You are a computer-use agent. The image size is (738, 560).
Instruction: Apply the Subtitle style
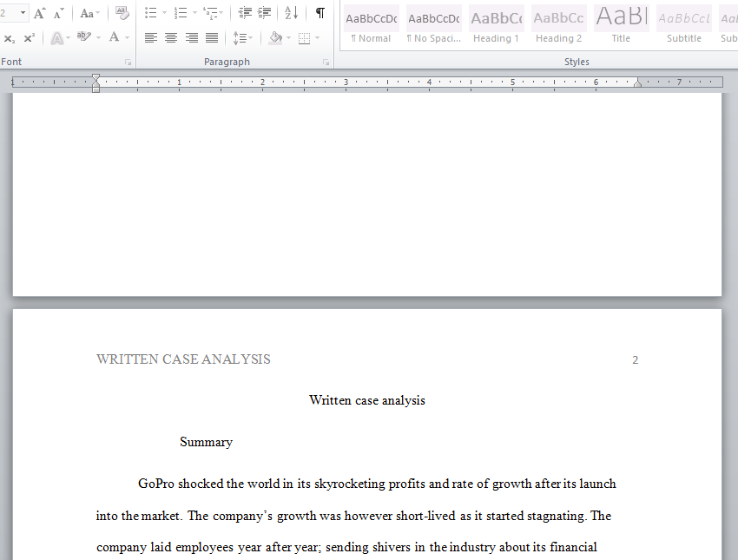click(684, 25)
